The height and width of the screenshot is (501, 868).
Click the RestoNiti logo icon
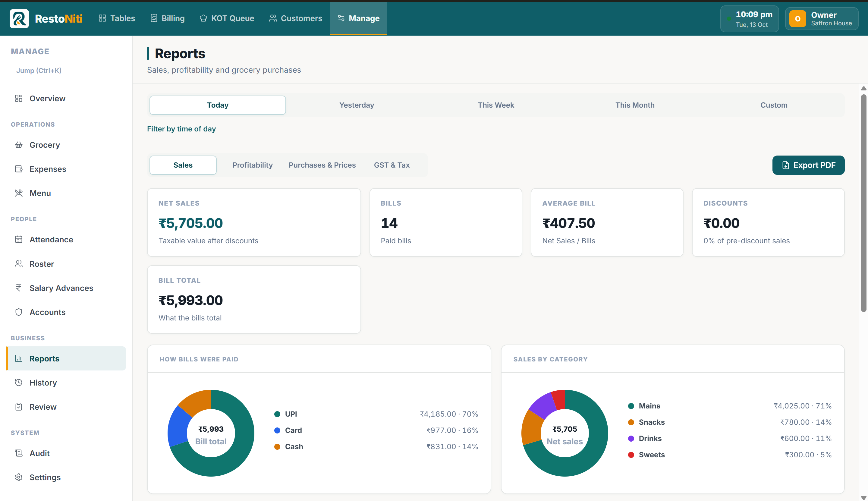coord(19,19)
